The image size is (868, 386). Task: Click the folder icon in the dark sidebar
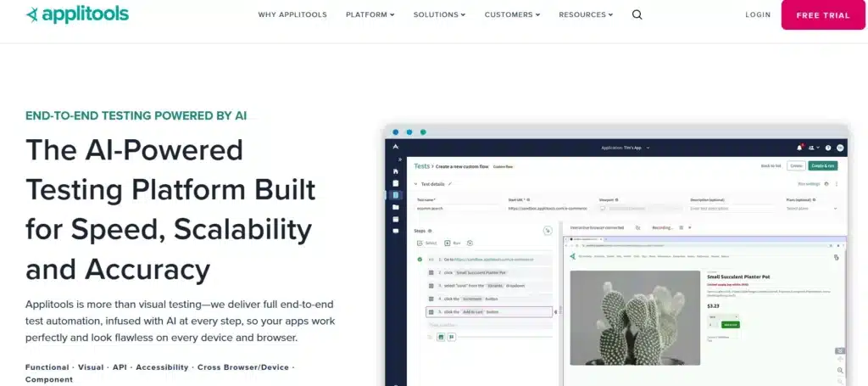tap(395, 207)
